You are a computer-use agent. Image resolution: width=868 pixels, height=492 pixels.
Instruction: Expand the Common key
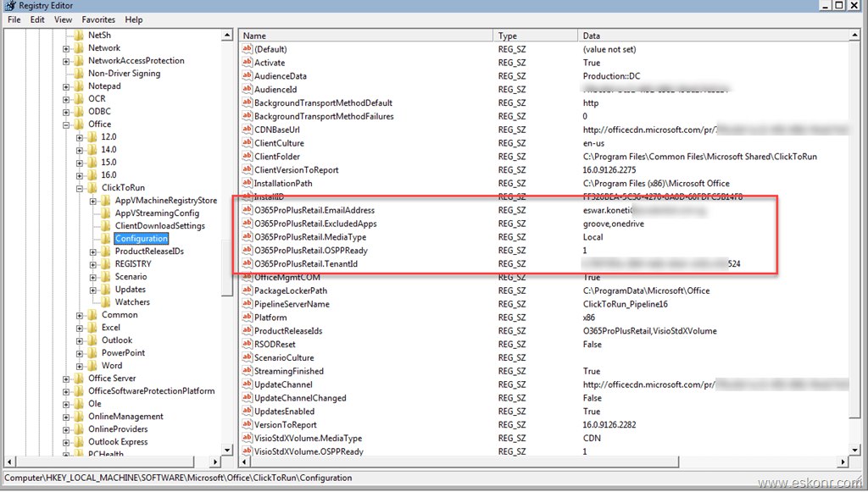tap(80, 316)
